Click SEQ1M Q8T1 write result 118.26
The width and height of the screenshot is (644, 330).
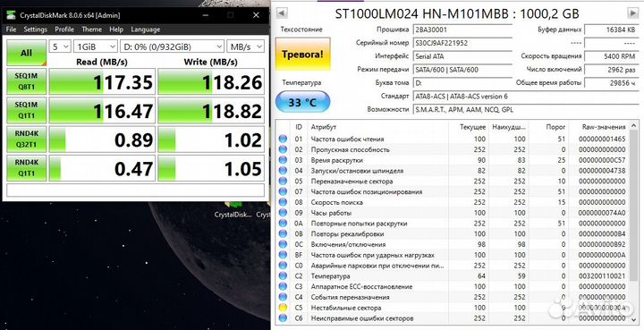pos(211,81)
